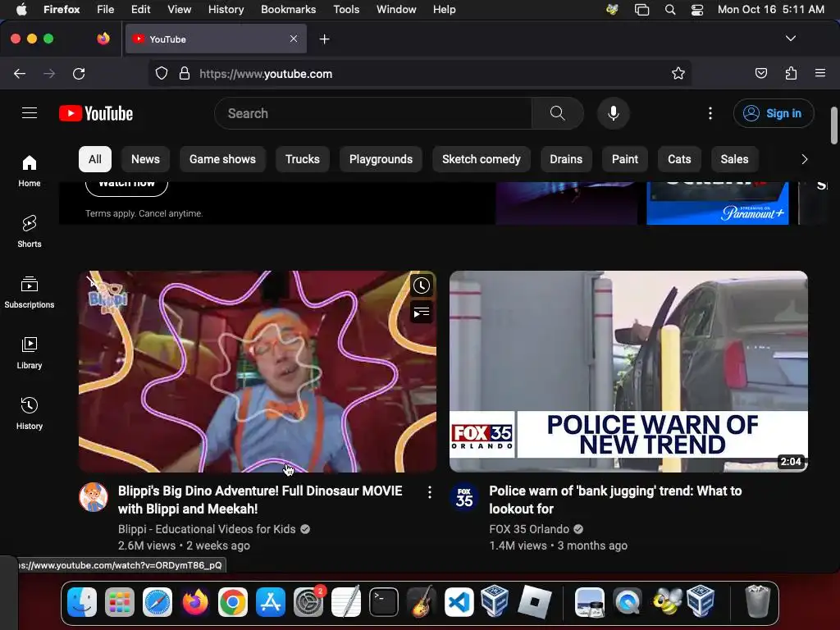Open action menu for Blippi video

click(430, 492)
